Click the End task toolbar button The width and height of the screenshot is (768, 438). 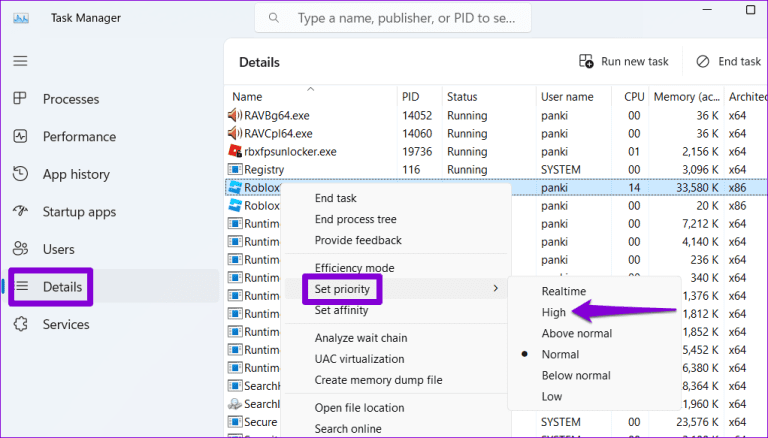(729, 62)
